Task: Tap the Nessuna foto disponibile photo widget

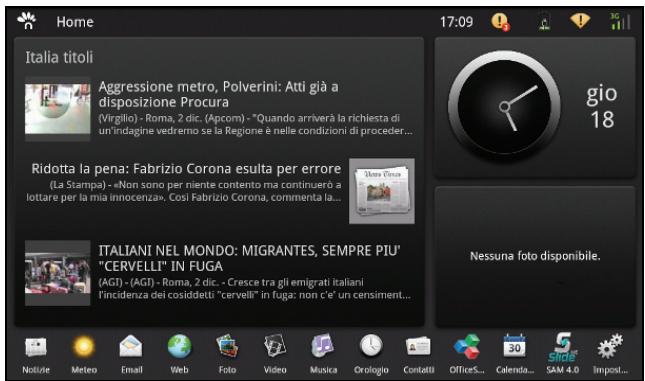Action: (x=535, y=256)
